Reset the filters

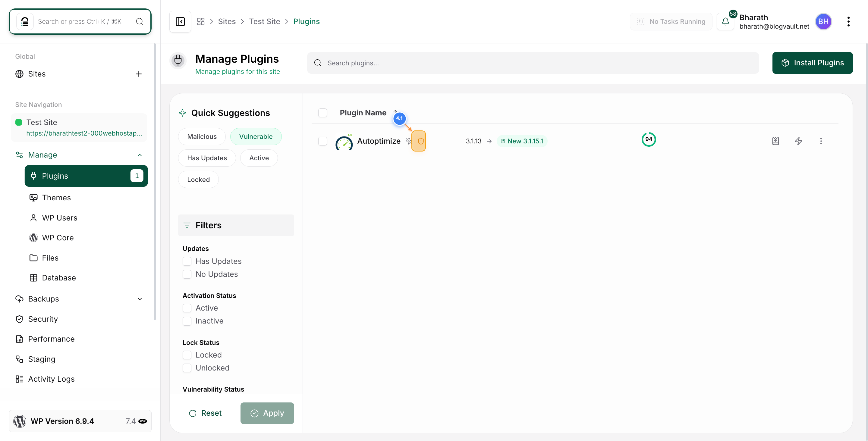coord(206,413)
